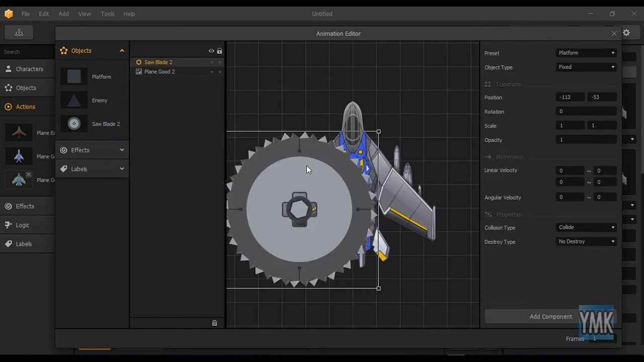Remove the green plane action using its X icon
Viewport: 644px width, 362px height.
[29, 174]
